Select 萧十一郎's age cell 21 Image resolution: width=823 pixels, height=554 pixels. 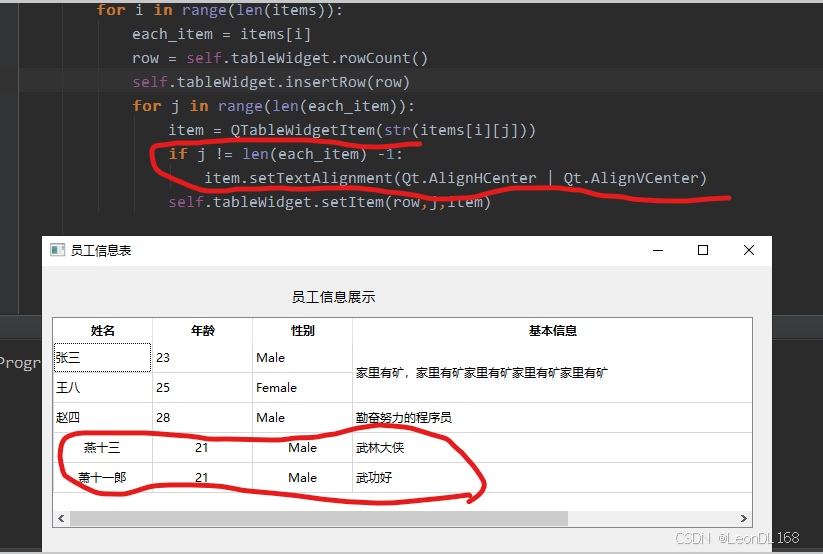(203, 477)
